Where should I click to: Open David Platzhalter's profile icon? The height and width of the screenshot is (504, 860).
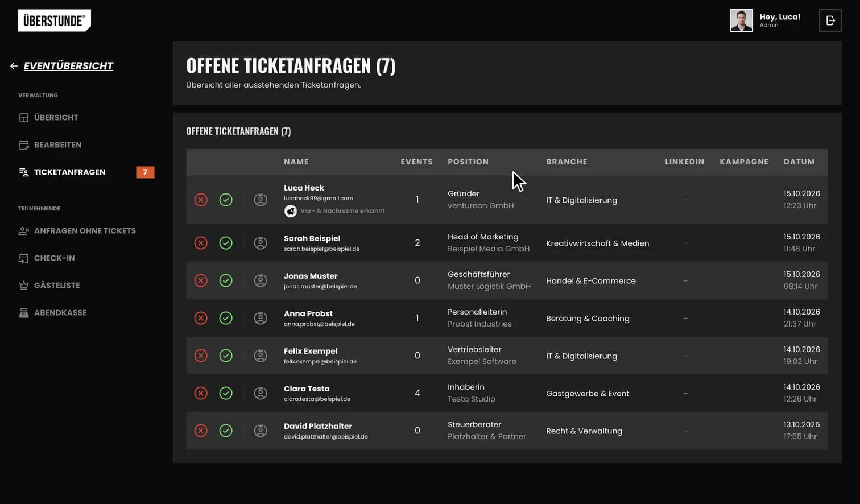[x=261, y=431]
